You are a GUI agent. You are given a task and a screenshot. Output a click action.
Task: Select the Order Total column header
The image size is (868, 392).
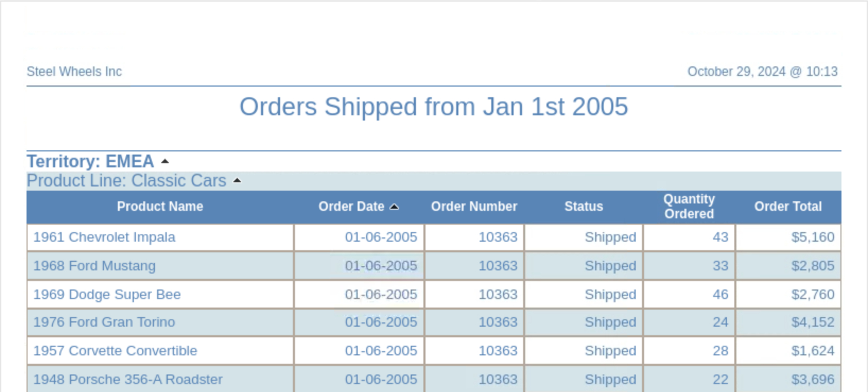pos(788,207)
